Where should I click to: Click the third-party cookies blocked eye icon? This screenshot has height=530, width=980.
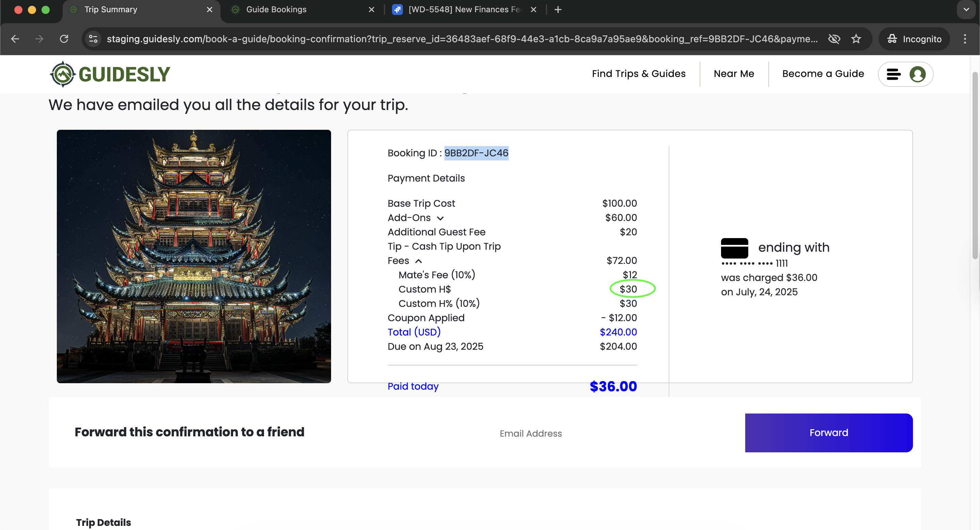834,39
